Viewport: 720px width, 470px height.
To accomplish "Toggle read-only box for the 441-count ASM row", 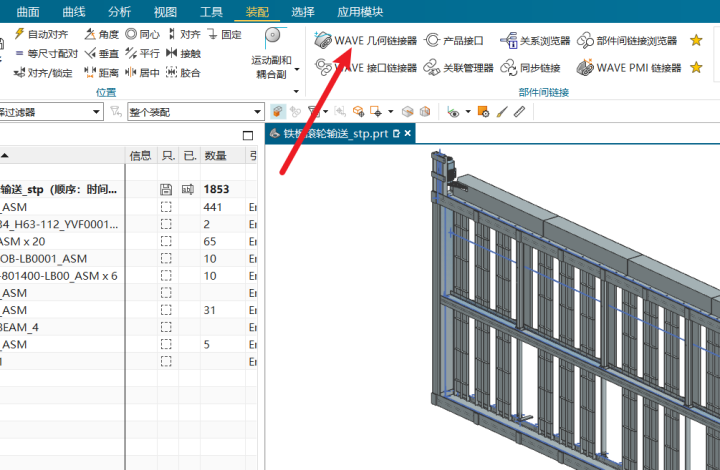I will click(167, 206).
